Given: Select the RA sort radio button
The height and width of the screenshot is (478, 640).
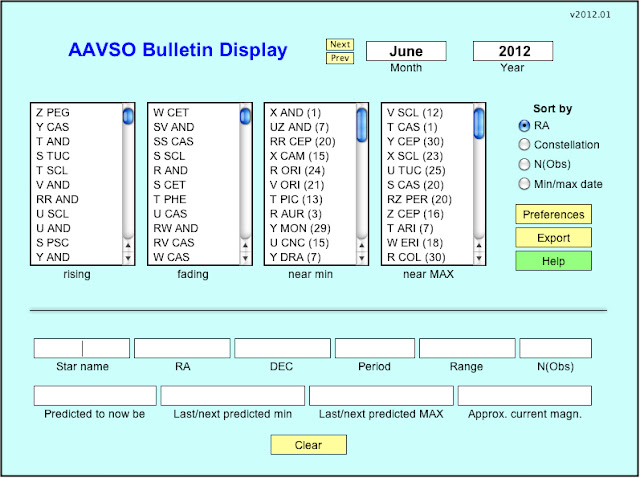Looking at the screenshot, I should [x=524, y=126].
